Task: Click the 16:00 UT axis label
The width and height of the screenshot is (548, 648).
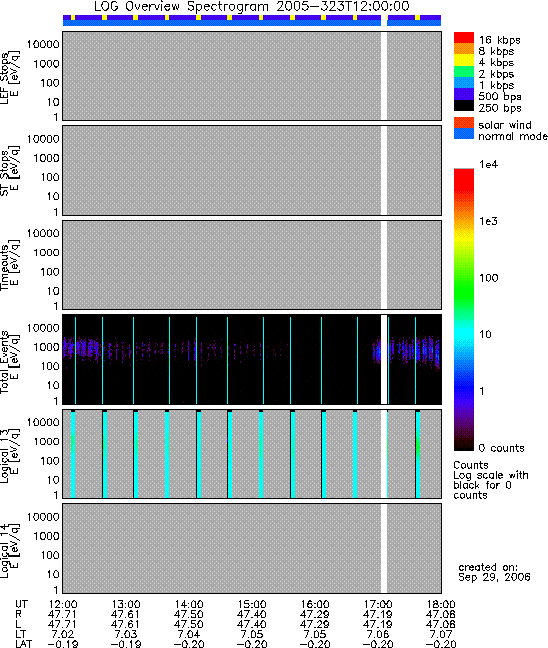Action: click(x=315, y=605)
